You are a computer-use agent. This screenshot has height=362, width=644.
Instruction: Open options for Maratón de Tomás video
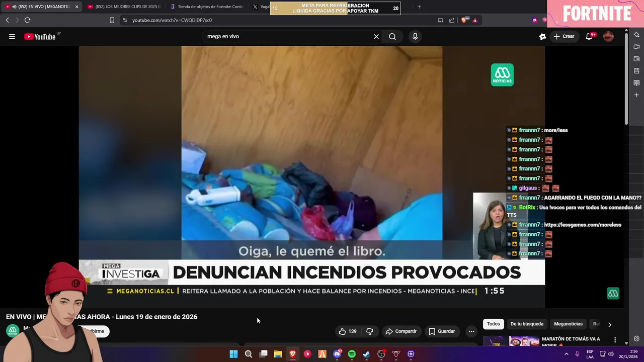coord(615,340)
